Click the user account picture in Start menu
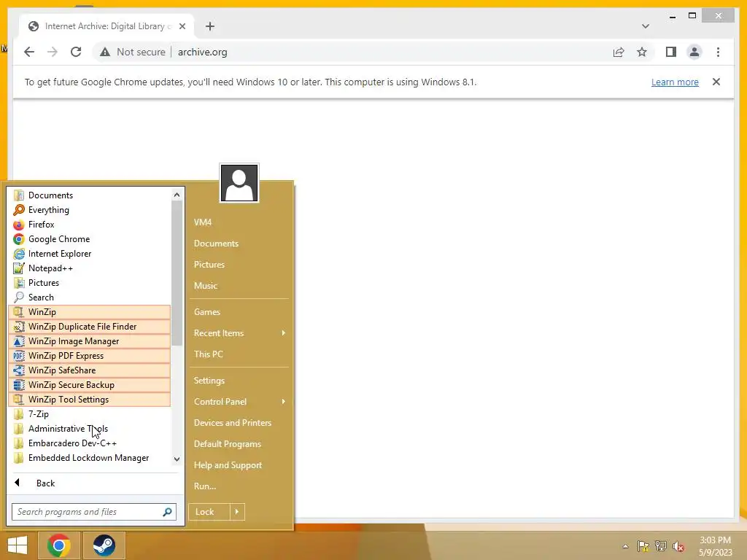Screen dimensions: 747x560 239,183
